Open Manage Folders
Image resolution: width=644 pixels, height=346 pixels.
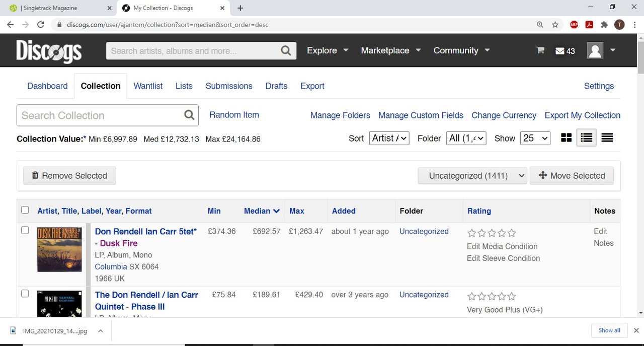[340, 115]
